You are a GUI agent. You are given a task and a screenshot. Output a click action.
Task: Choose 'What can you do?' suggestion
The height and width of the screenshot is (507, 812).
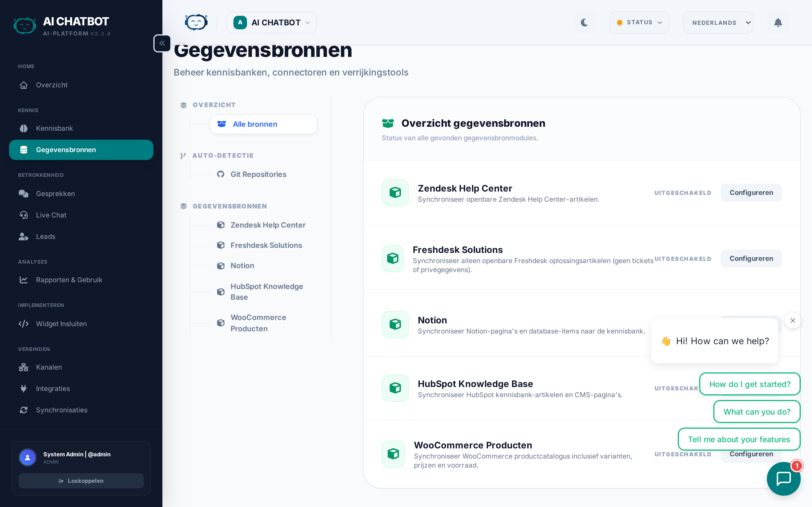757,412
